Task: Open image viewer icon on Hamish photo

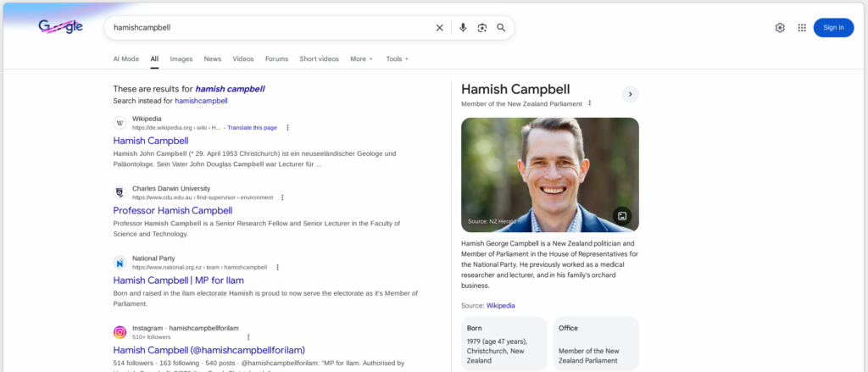Action: coord(621,216)
